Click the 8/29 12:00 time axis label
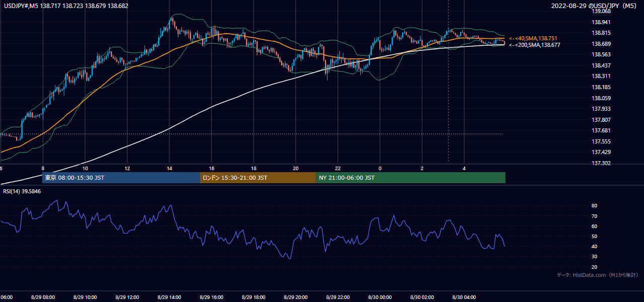This screenshot has width=644, height=302. pyautogui.click(x=127, y=297)
